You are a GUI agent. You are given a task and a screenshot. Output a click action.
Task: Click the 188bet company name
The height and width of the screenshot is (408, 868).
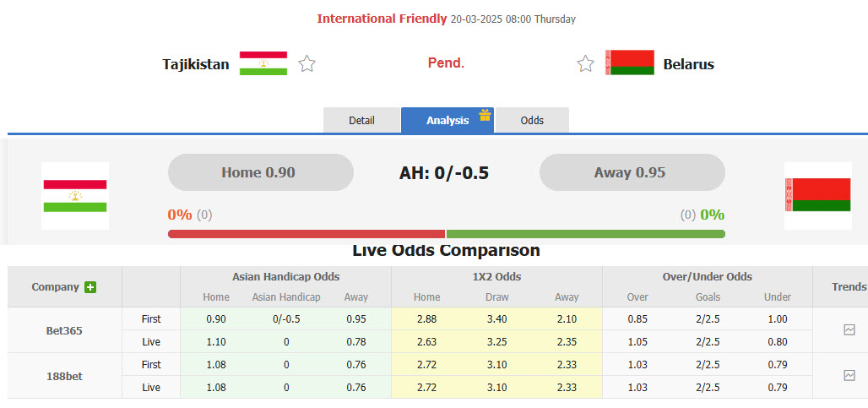point(64,376)
